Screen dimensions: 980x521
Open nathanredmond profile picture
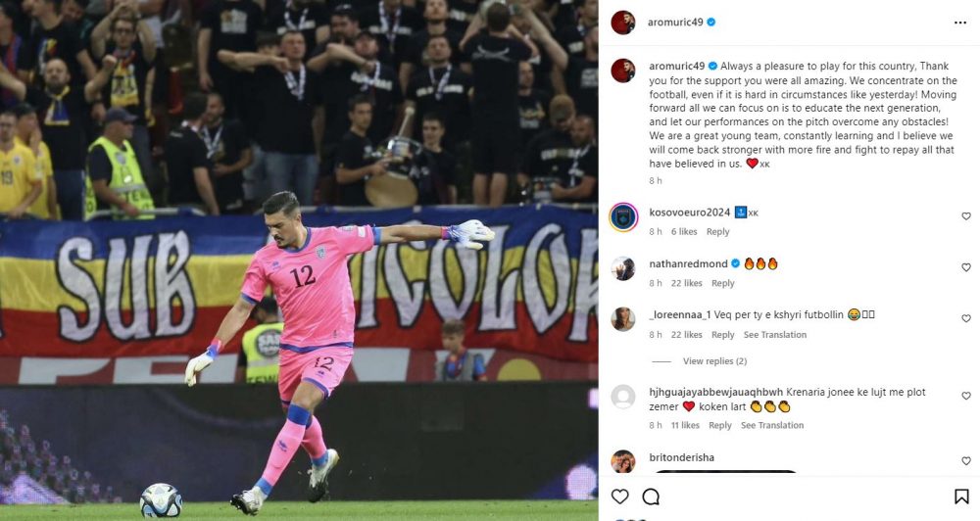coord(623,268)
